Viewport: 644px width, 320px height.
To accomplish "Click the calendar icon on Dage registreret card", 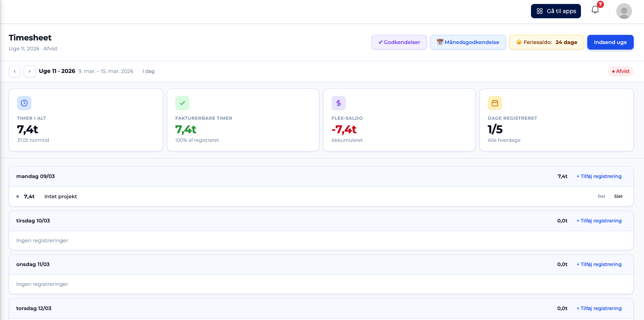I will coord(495,103).
